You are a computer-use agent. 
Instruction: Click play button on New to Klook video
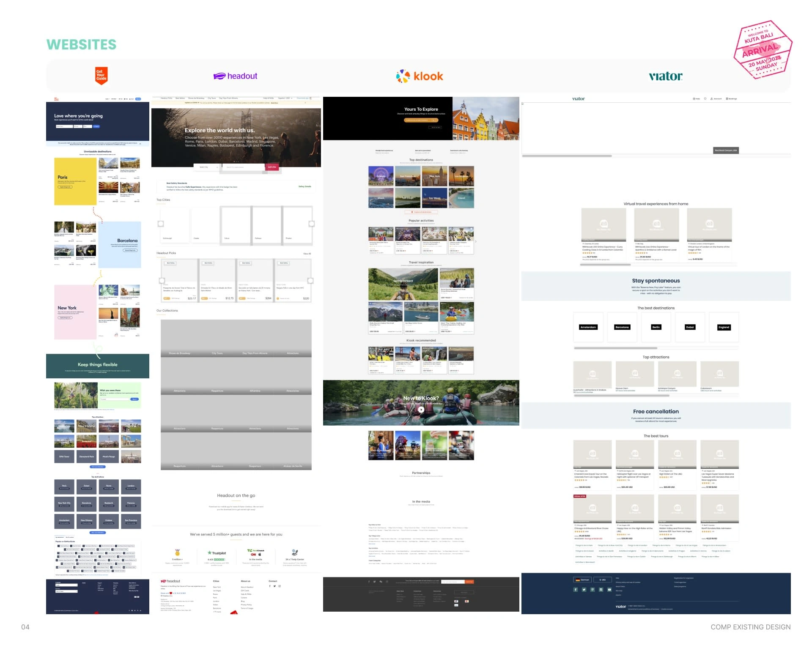pyautogui.click(x=421, y=409)
